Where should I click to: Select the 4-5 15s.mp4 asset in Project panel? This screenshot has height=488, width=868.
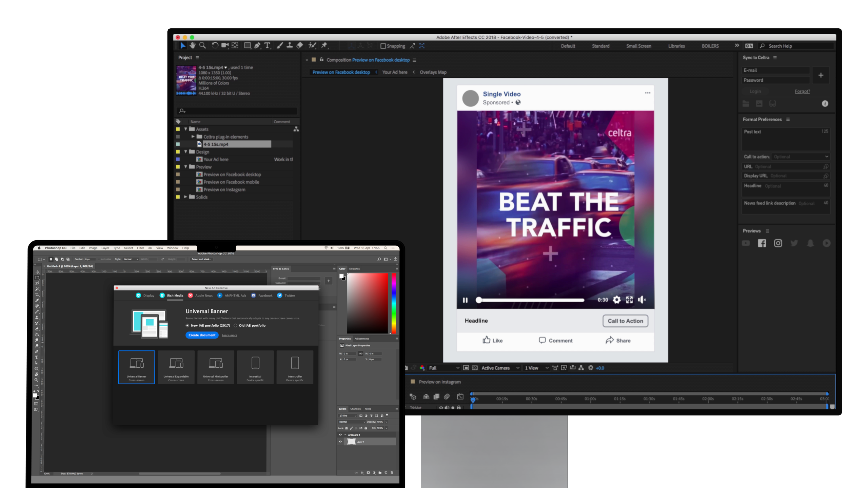pyautogui.click(x=216, y=144)
